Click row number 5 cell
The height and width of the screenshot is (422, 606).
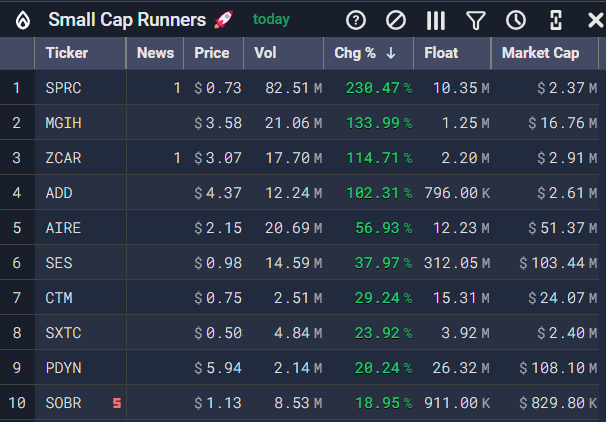click(x=17, y=228)
